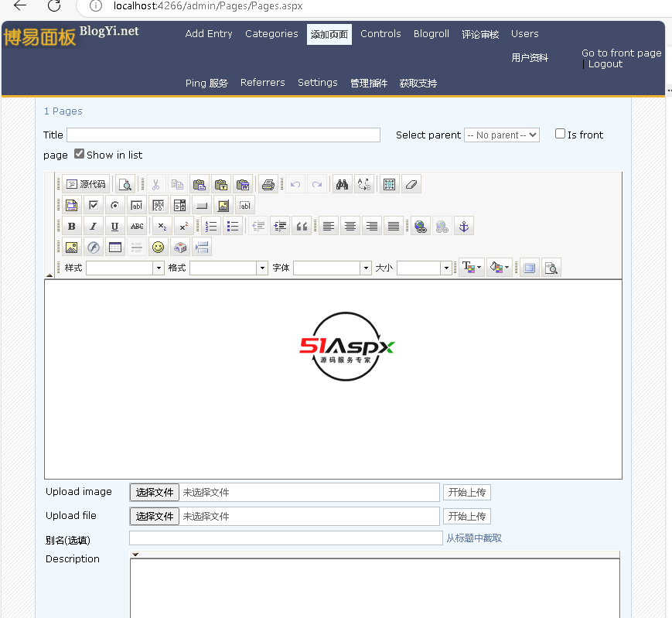The height and width of the screenshot is (618, 672).
Task: Use the Paste from Word icon
Action: (x=243, y=184)
